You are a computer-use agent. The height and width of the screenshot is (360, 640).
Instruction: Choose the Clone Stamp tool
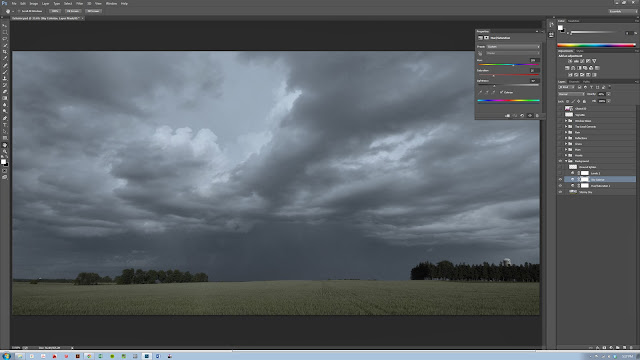click(4, 78)
